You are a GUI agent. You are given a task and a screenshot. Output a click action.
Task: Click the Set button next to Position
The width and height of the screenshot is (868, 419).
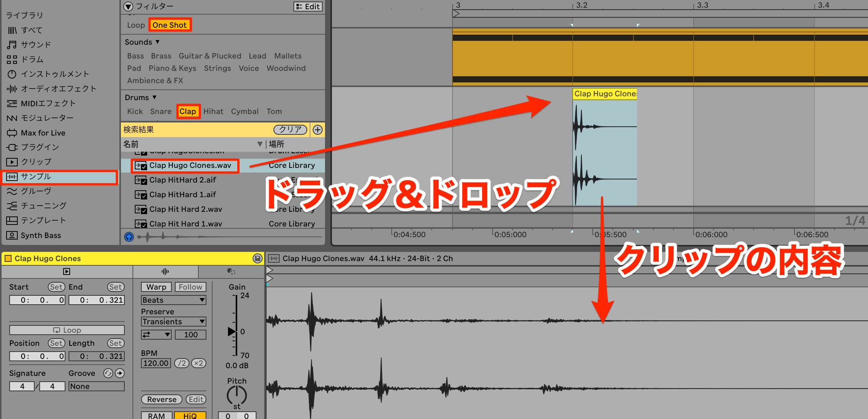pyautogui.click(x=56, y=343)
